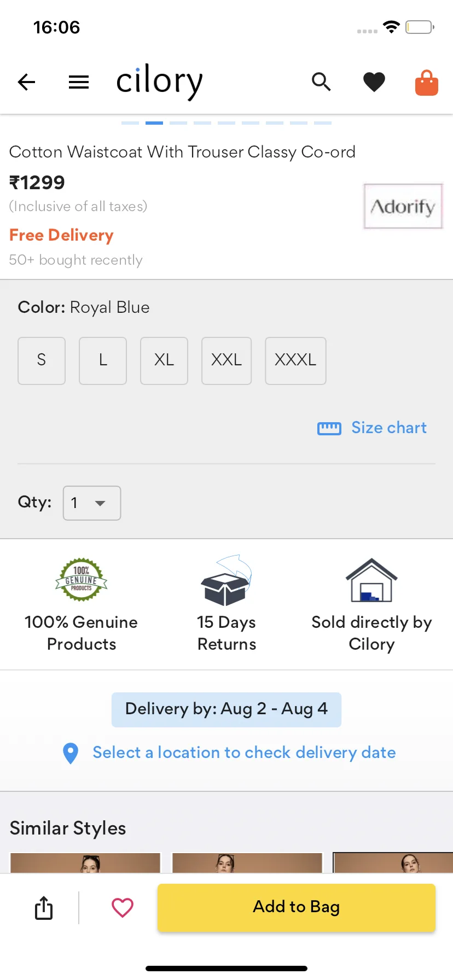Choose the XXXL size
The height and width of the screenshot is (980, 453).
(295, 360)
